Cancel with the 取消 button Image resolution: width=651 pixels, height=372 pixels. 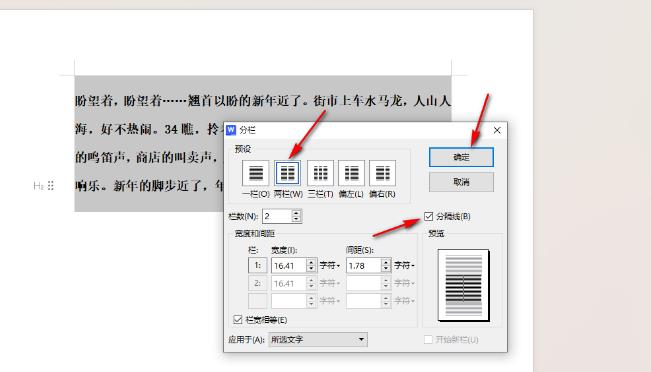(x=461, y=182)
